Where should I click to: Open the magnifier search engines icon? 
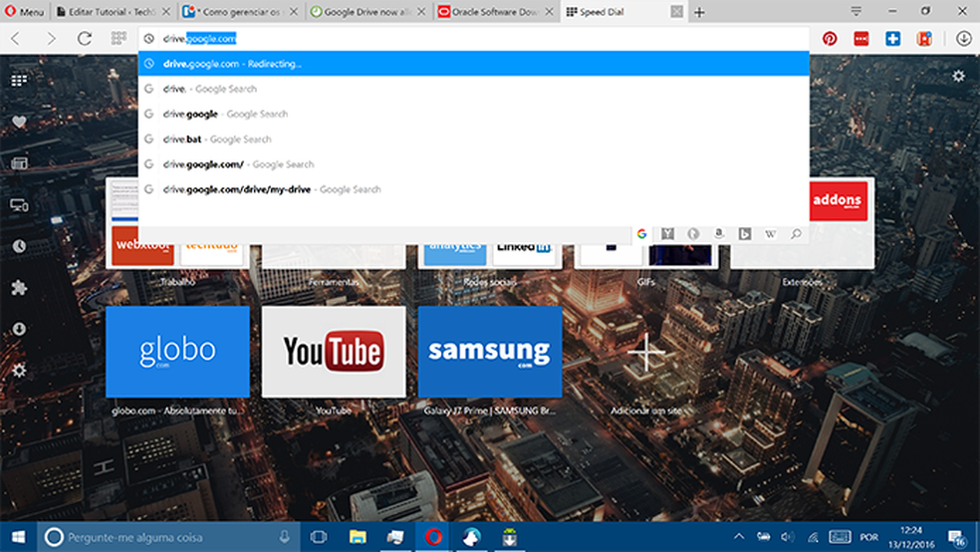click(x=796, y=234)
